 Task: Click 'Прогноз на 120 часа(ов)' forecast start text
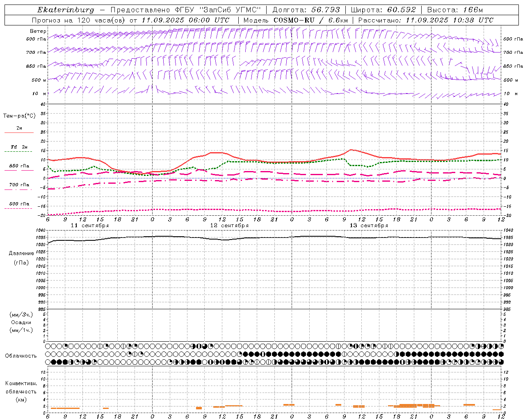pos(79,20)
